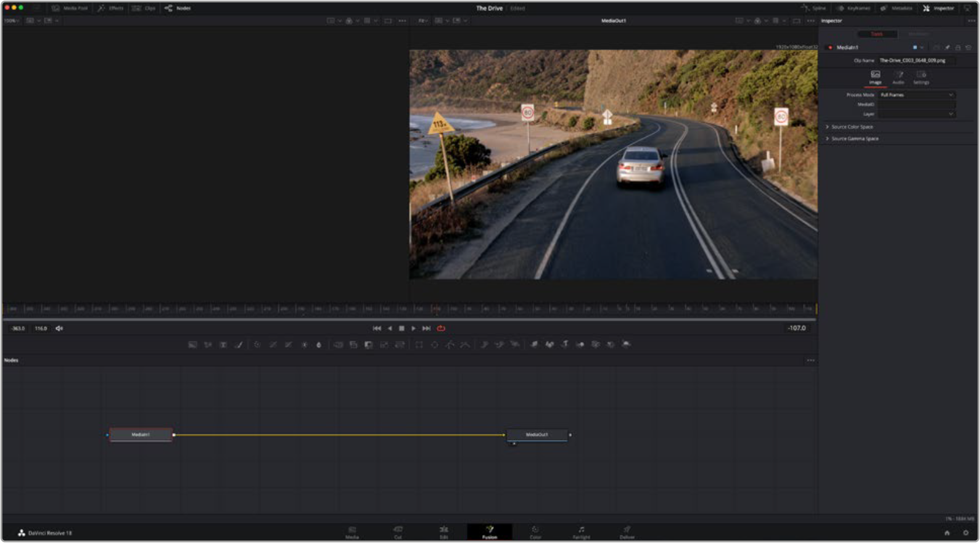Select the MediaOut1 node

537,435
